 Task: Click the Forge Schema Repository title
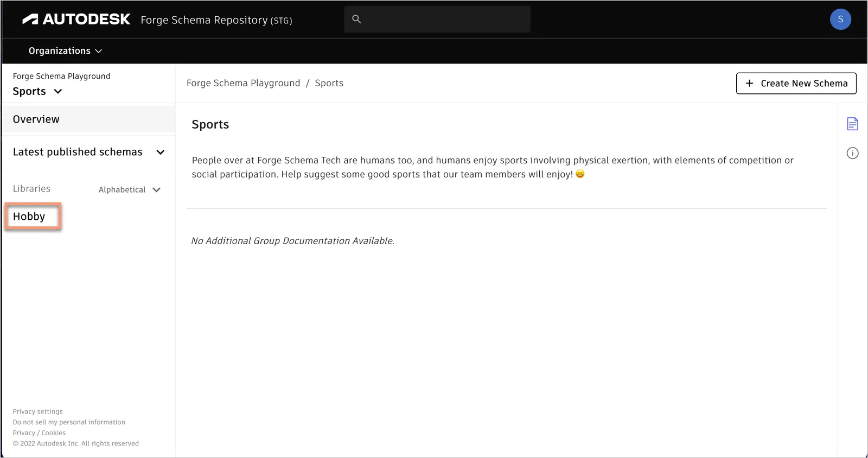point(216,20)
